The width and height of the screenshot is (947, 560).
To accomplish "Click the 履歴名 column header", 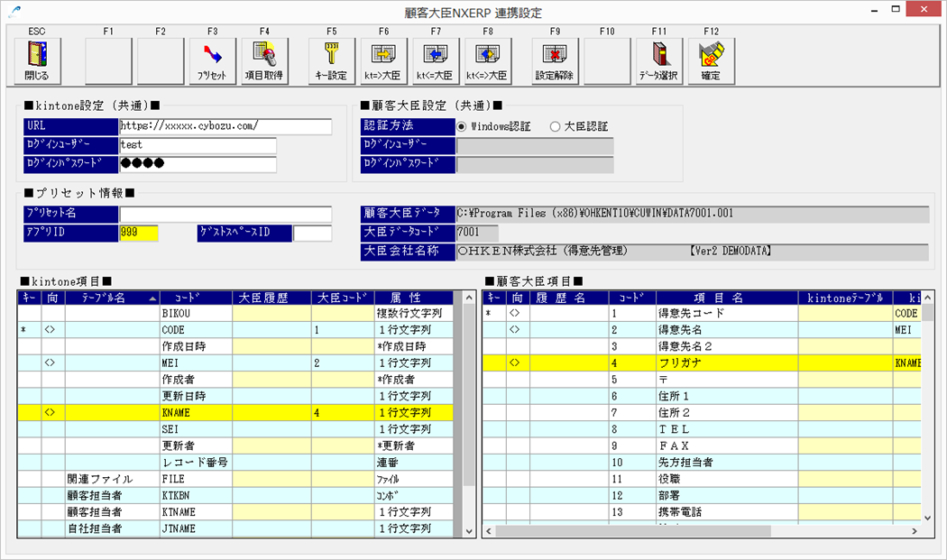I will pos(569,298).
